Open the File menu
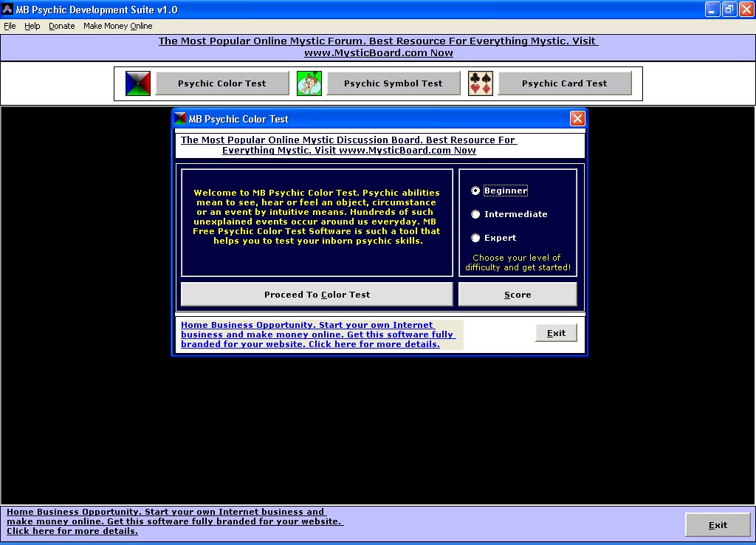This screenshot has width=756, height=545. pos(10,26)
